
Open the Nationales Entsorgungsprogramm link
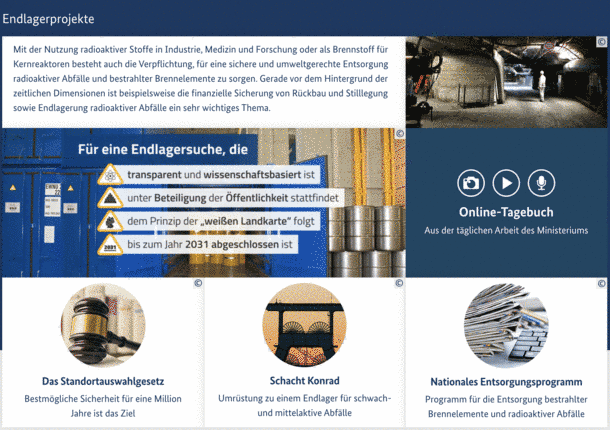tap(506, 382)
